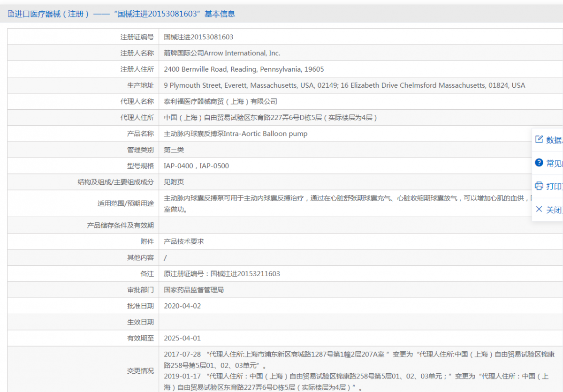Click the 其他内容 row label
Image resolution: width=563 pixels, height=392 pixels.
(x=140, y=258)
